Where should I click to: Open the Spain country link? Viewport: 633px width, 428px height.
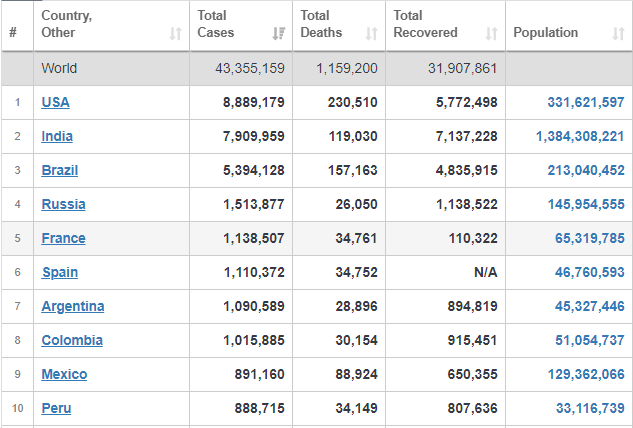[60, 272]
